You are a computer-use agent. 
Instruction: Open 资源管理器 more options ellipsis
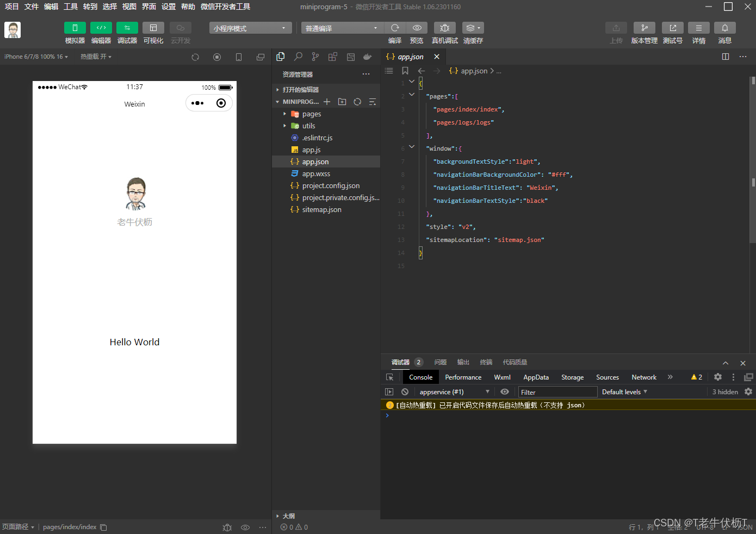(366, 74)
